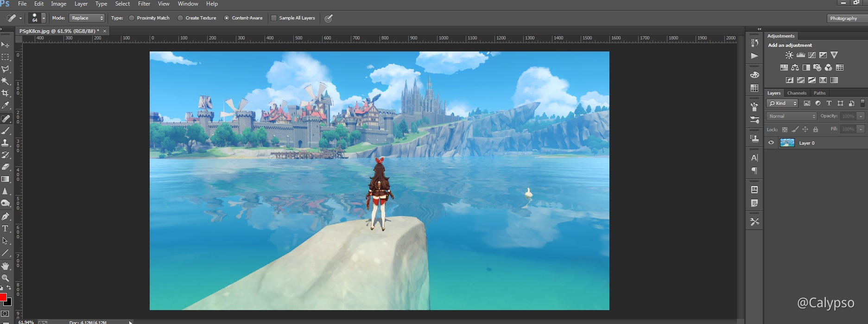Choose the Polygonal Lasso tool
Screen dimensions: 868x324
[x=5, y=69]
